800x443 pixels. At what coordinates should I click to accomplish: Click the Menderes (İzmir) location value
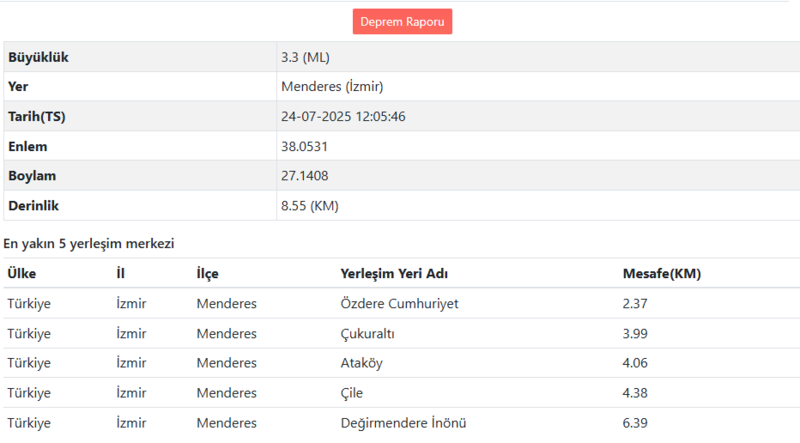click(x=332, y=86)
